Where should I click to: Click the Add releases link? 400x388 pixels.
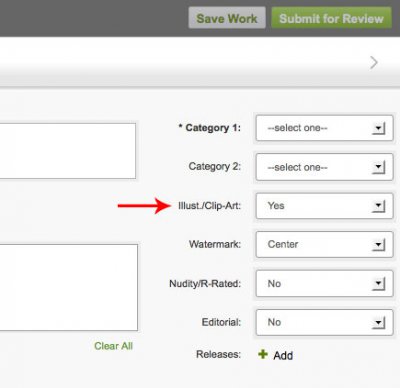[283, 355]
